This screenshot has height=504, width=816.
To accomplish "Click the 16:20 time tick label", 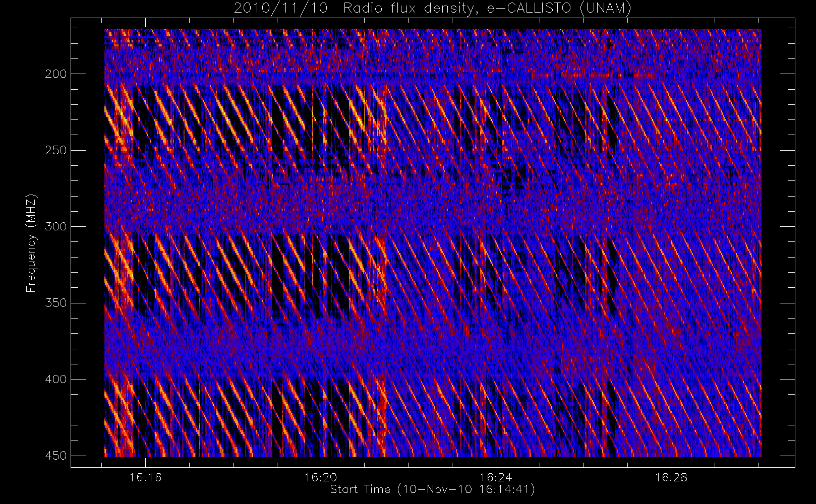I will click(321, 477).
